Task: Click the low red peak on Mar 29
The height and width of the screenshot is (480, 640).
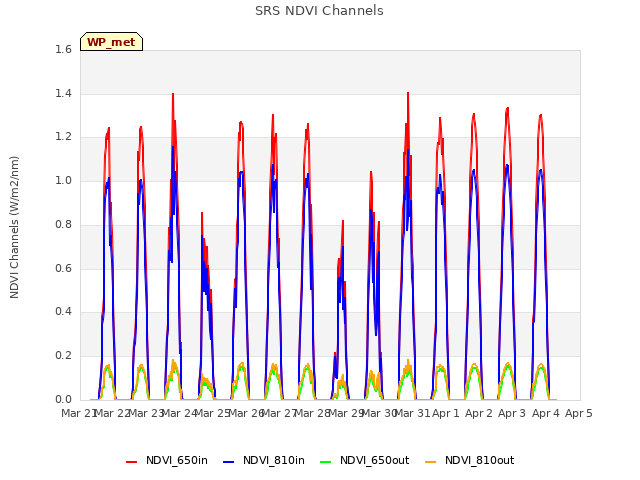Action: [x=343, y=221]
